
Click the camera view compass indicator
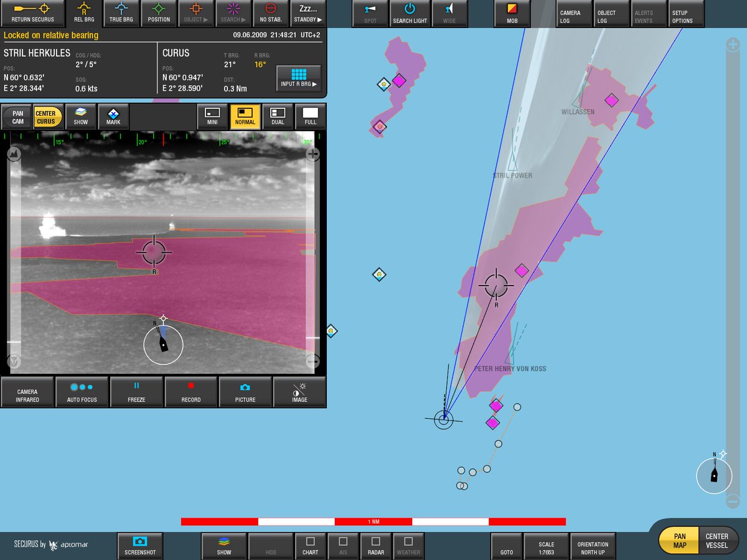[163, 343]
